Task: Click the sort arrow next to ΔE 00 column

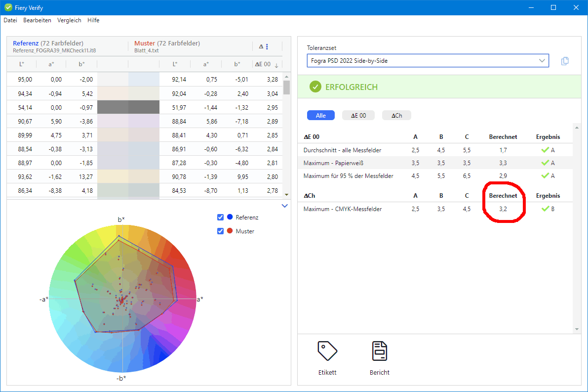Action: pyautogui.click(x=276, y=64)
